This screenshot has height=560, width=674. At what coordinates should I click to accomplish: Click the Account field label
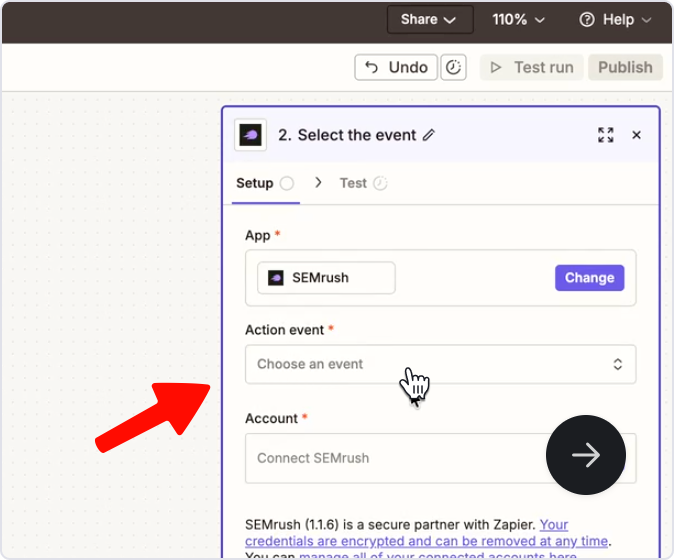coord(271,418)
